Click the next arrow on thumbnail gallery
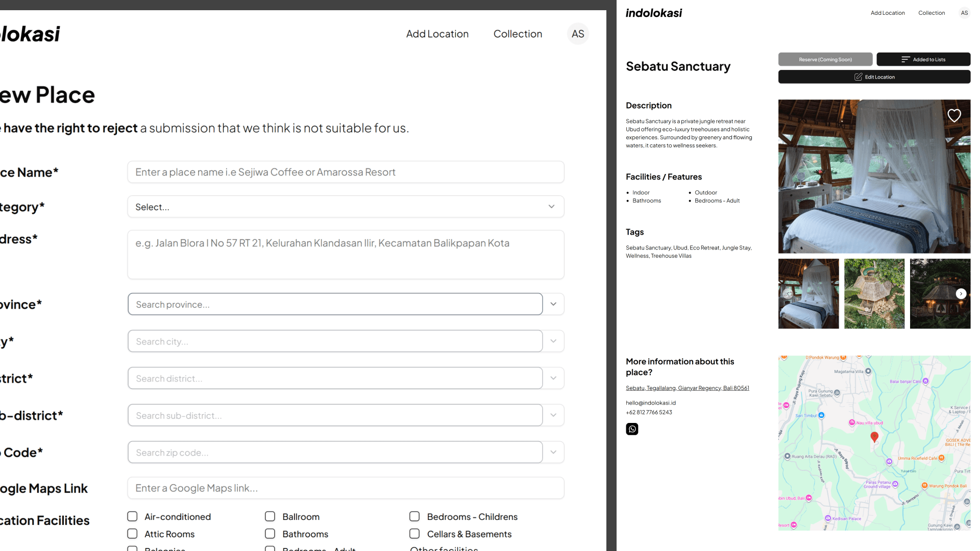Image resolution: width=980 pixels, height=551 pixels. (x=961, y=294)
